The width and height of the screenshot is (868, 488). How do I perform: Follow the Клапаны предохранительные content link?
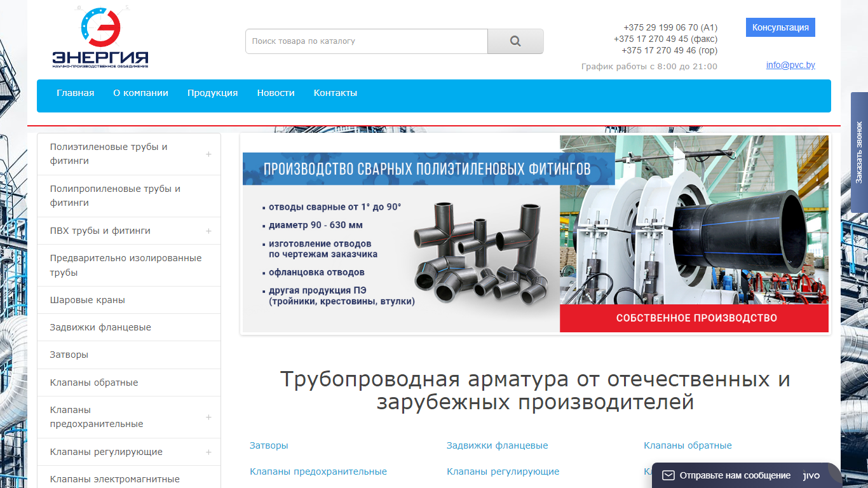click(x=318, y=471)
